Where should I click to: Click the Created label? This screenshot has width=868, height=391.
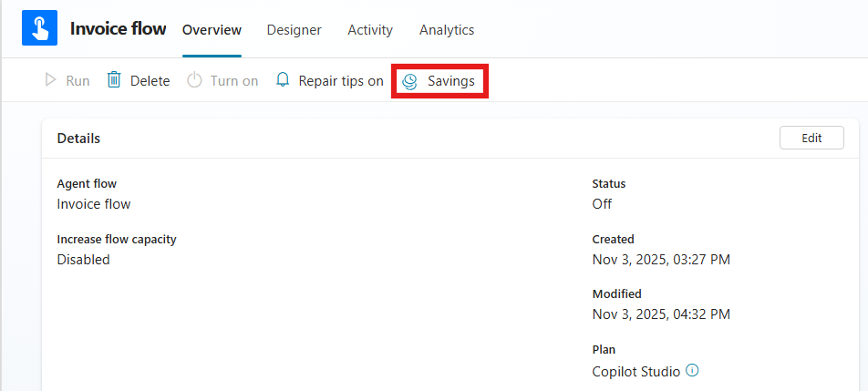[614, 240]
